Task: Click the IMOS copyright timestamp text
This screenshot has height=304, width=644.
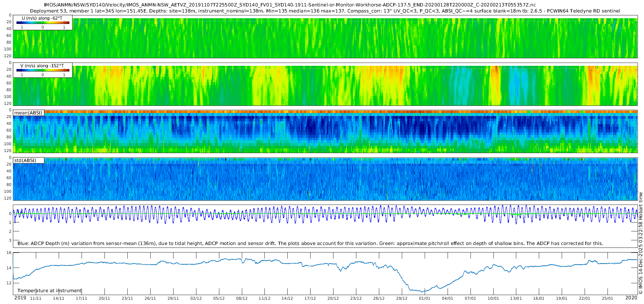Action: (640, 243)
